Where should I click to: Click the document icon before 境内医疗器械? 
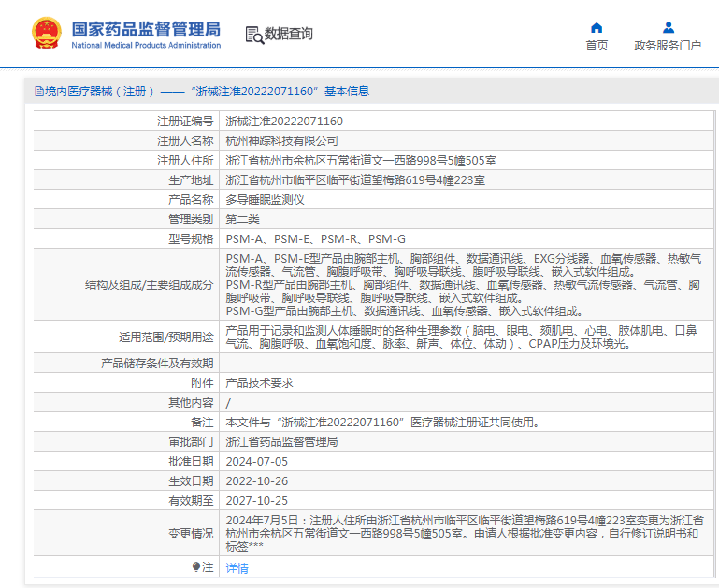[x=38, y=92]
